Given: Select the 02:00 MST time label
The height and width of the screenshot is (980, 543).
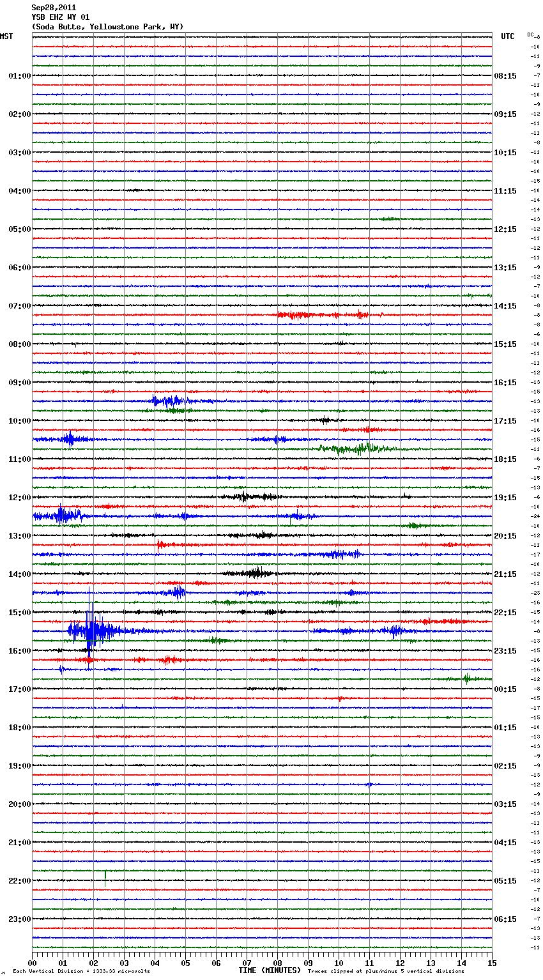Looking at the screenshot, I should tap(20, 114).
